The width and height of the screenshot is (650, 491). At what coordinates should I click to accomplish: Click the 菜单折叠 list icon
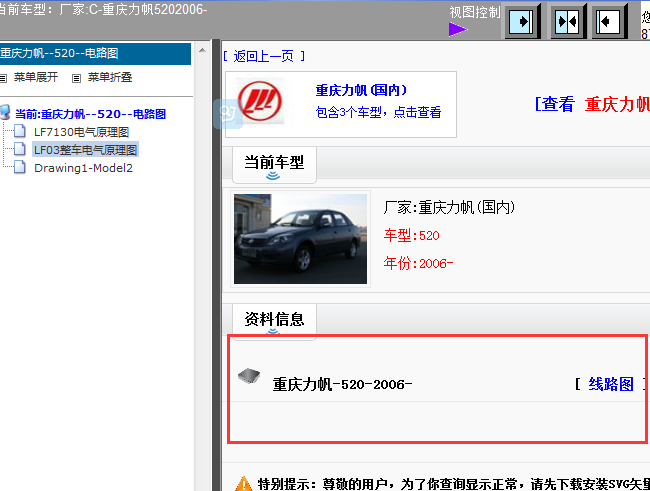click(x=76, y=78)
